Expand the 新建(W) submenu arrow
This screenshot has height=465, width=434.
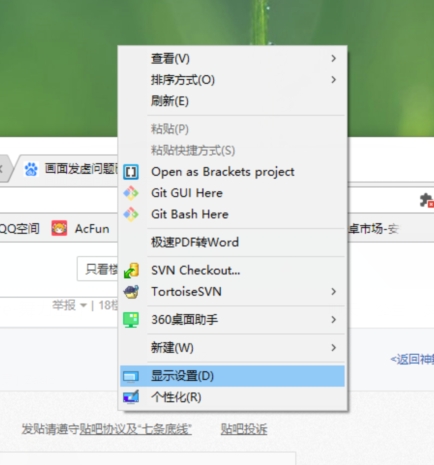tap(333, 348)
